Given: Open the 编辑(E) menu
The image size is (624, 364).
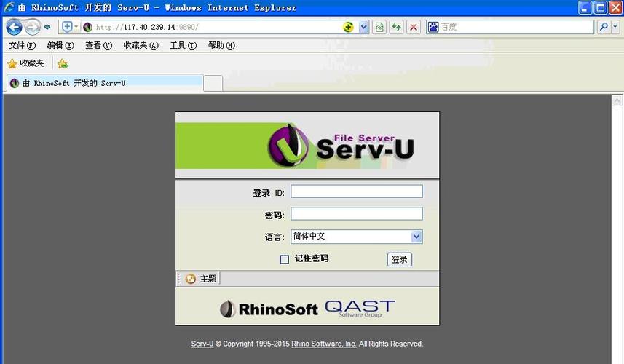Looking at the screenshot, I should (60, 45).
